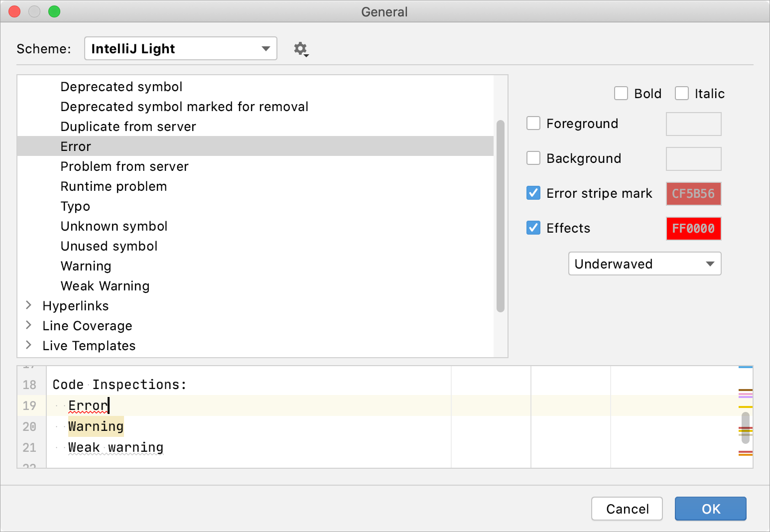Screen dimensions: 770x532
Task: Open the Scheme dropdown showing IntelliJ Light
Action: 180,48
